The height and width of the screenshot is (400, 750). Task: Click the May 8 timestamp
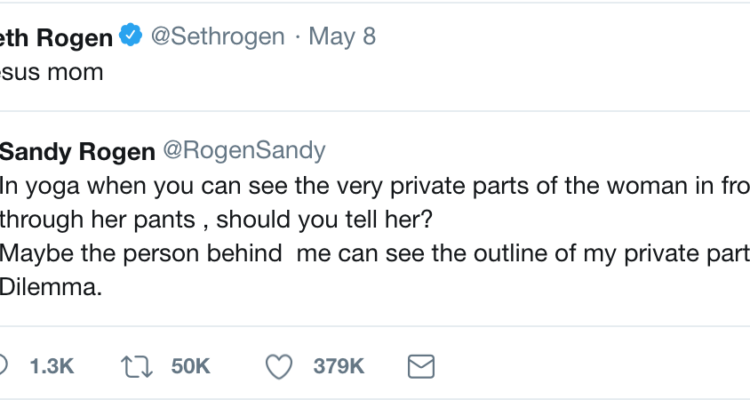pos(343,38)
